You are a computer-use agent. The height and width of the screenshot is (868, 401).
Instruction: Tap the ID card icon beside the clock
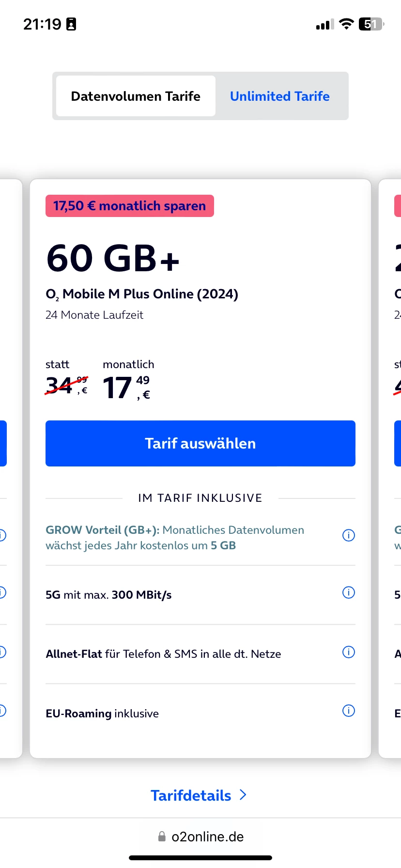[x=71, y=24]
